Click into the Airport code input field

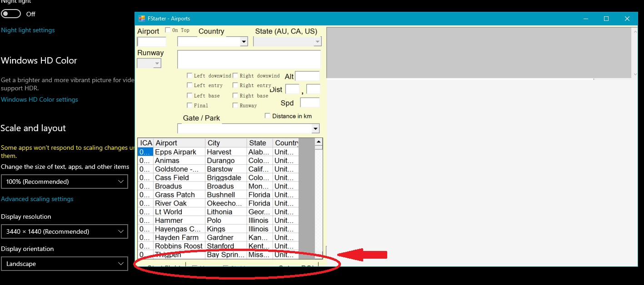151,42
